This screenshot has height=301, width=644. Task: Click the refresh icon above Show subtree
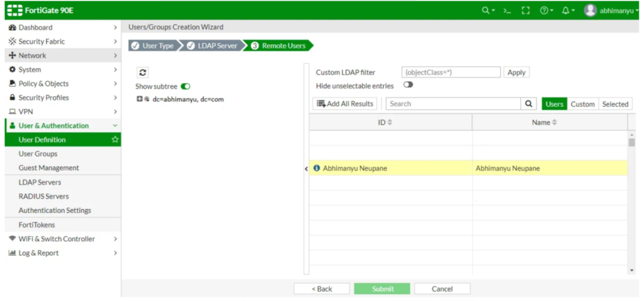(x=143, y=73)
